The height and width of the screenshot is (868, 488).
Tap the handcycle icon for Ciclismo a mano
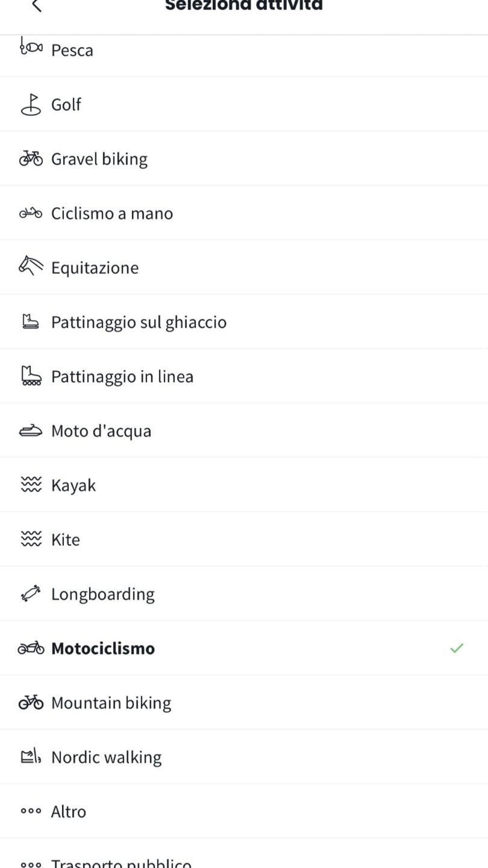pos(31,213)
